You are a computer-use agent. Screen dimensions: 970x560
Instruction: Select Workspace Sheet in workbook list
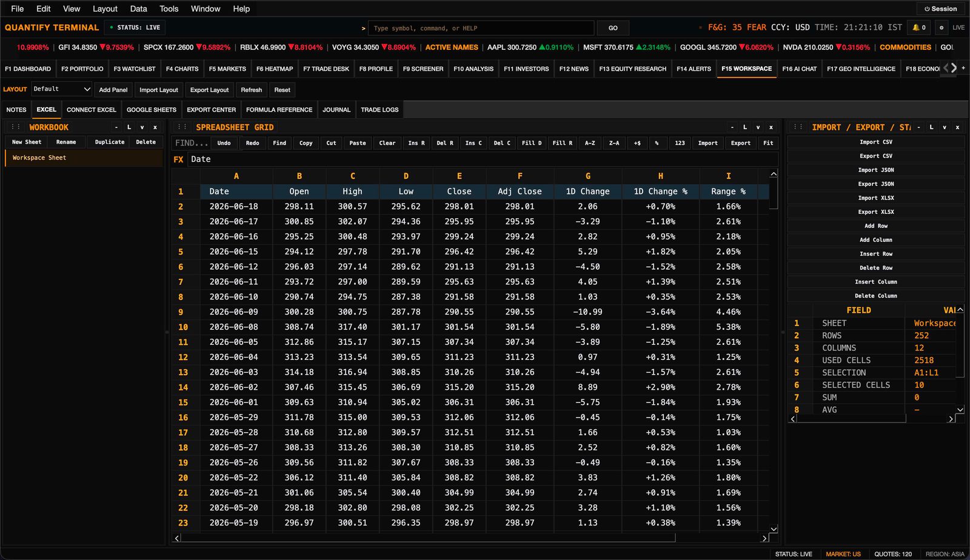pos(84,158)
